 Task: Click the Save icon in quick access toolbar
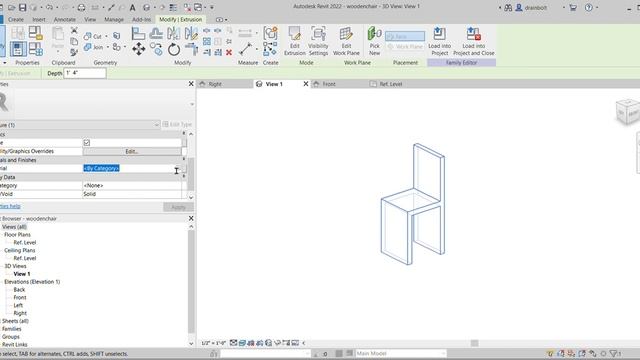[23, 7]
